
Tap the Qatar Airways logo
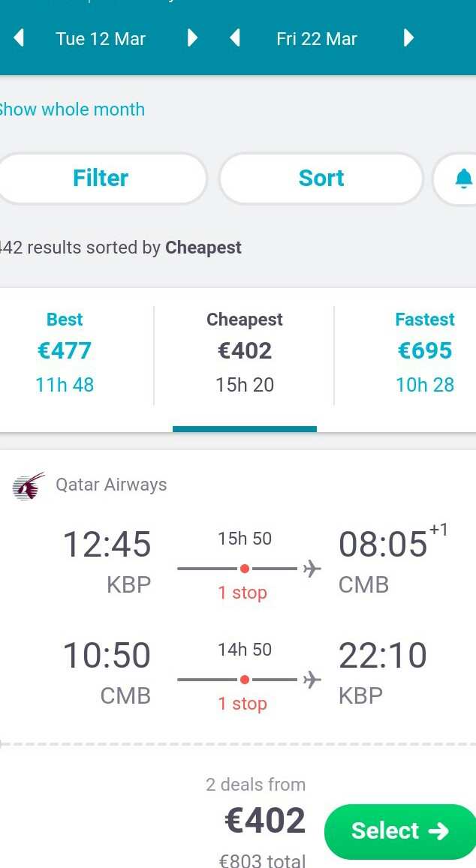(x=29, y=487)
